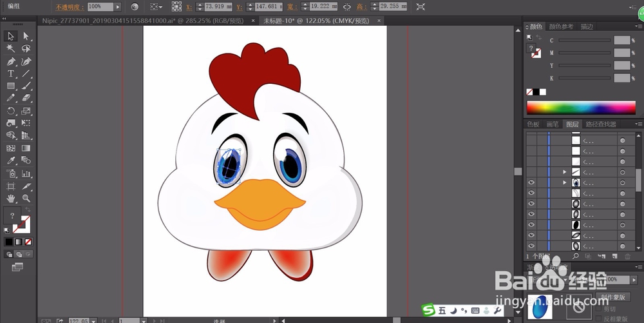Open the Color panel flyout menu
The width and height of the screenshot is (644, 323).
pos(638,26)
